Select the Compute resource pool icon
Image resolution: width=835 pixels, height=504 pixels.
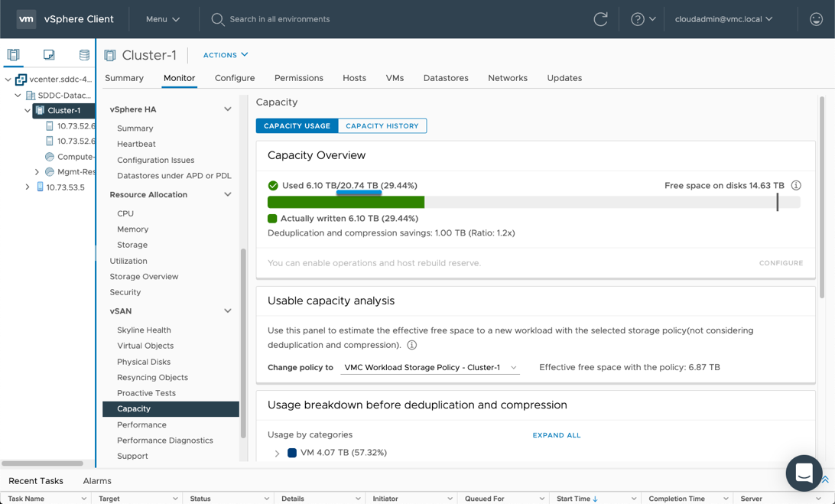coord(50,157)
